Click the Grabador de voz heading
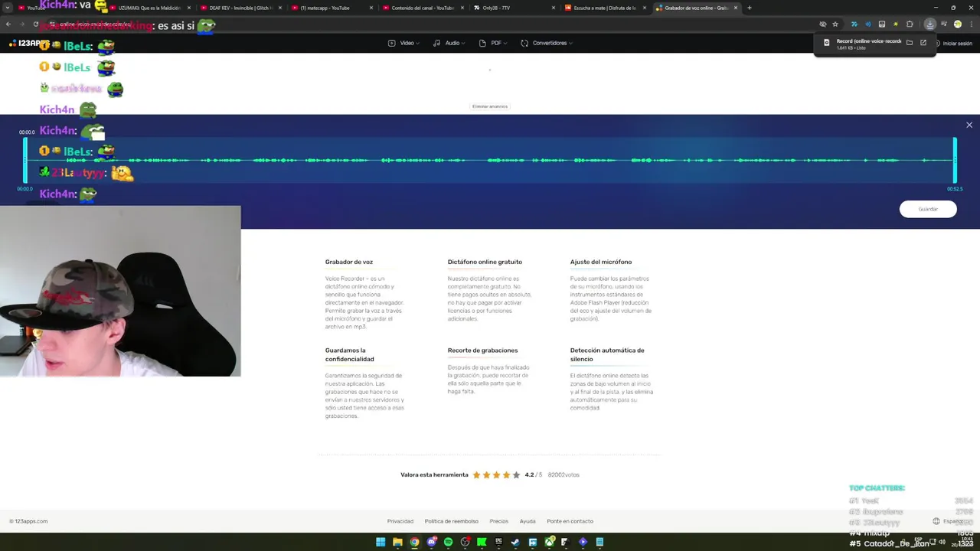 click(x=349, y=262)
